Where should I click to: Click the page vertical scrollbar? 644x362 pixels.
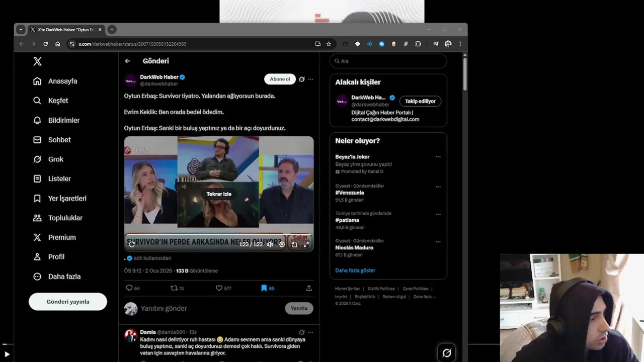(x=465, y=75)
